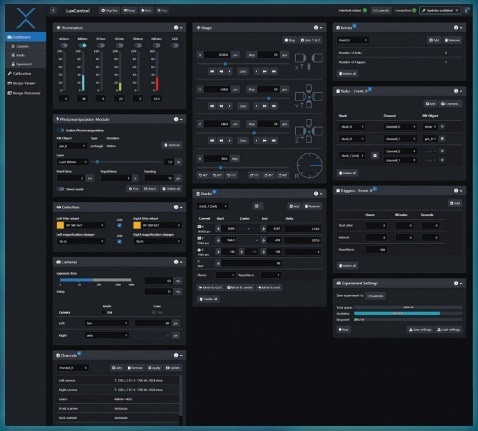
Task: Click the Experiment Settings panel info icon
Action: coord(456,283)
